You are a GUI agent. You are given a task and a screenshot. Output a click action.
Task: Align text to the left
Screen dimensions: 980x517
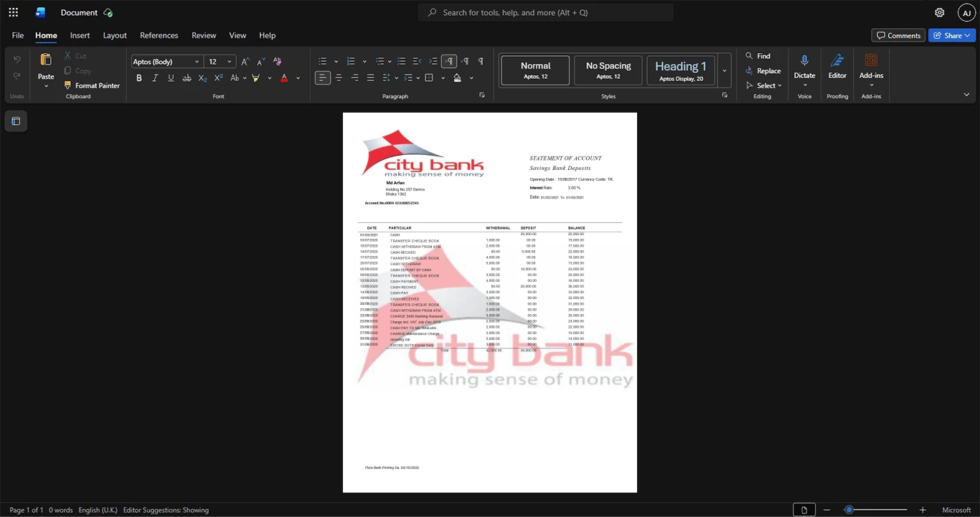click(323, 77)
